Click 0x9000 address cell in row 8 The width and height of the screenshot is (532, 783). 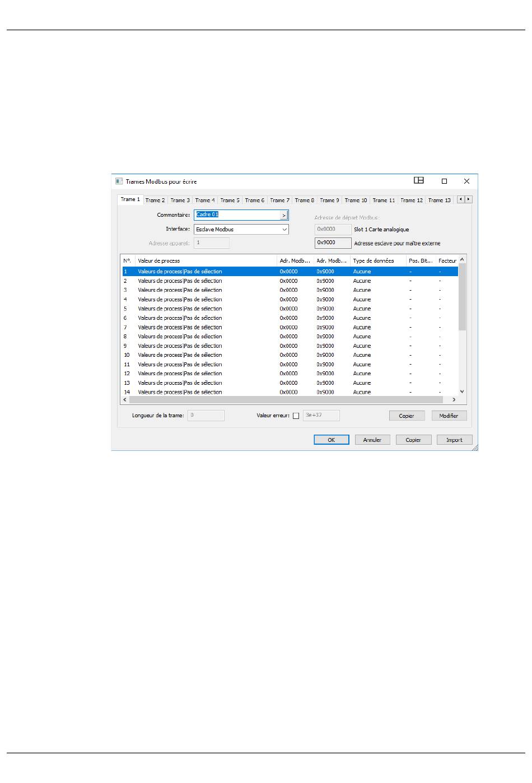click(325, 337)
